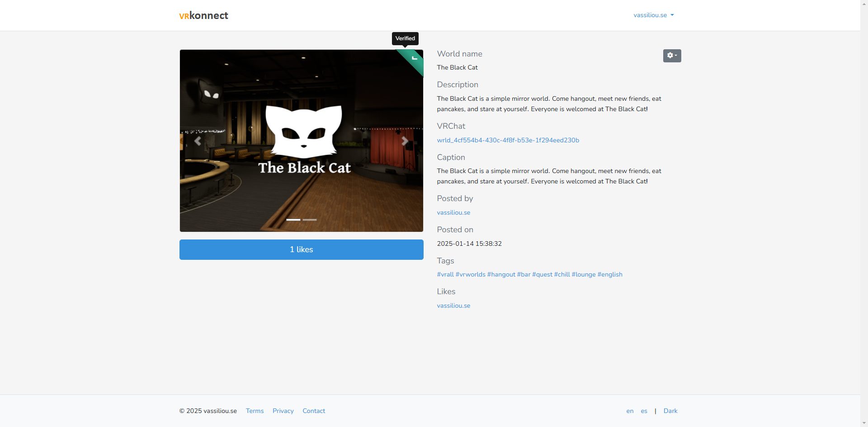Switch language to es
Viewport: 868px width, 427px height.
[x=644, y=411]
